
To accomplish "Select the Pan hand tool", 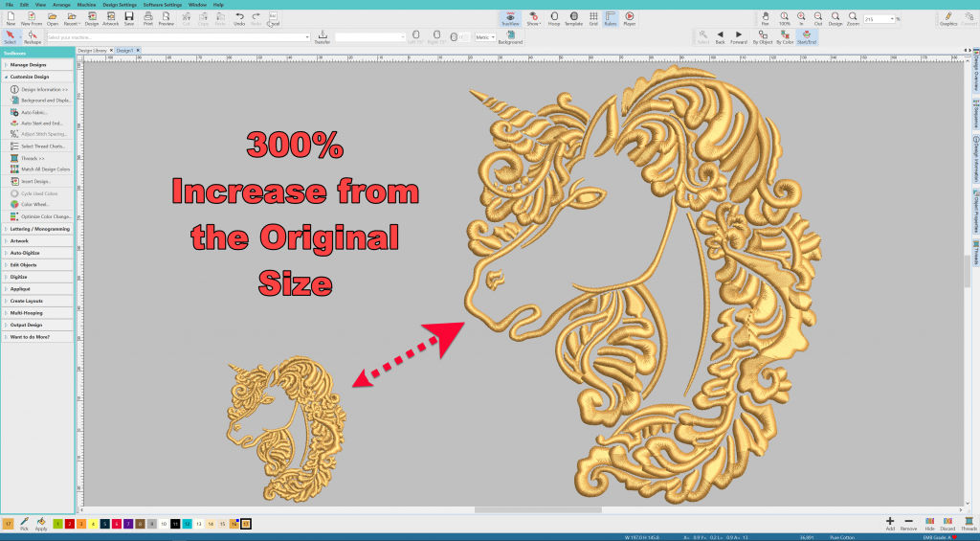I will [x=765, y=19].
